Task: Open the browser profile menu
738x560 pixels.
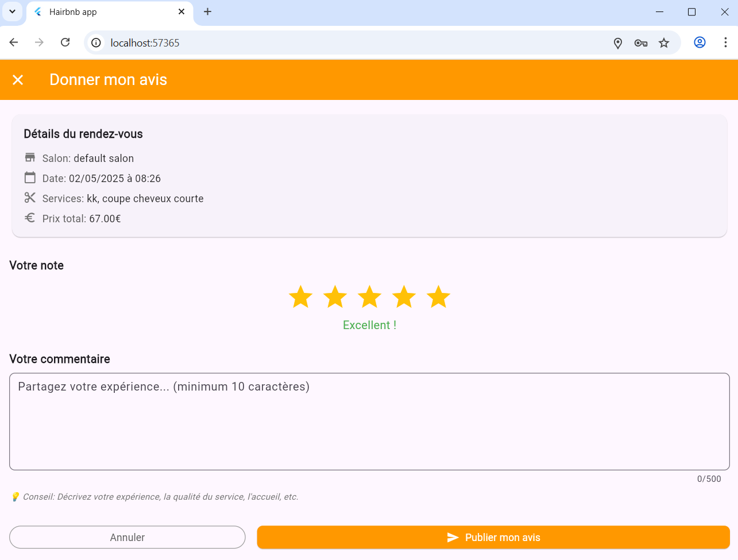Action: coord(700,43)
